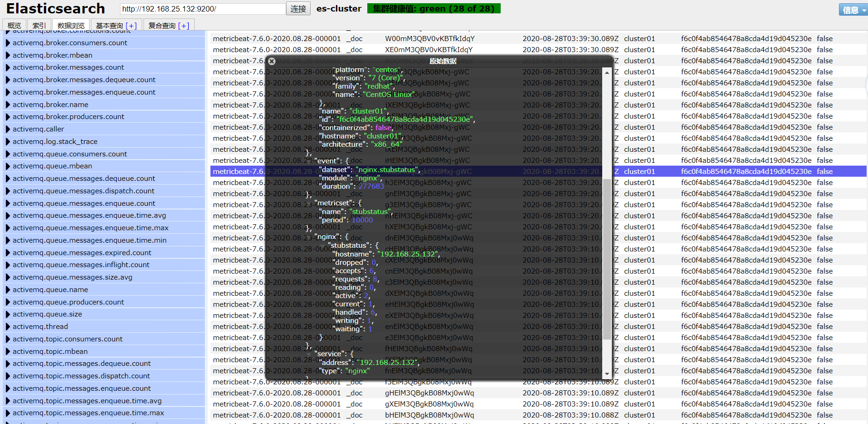This screenshot has height=424, width=868.
Task: Expand activemq.topic.mbean field
Action: 8,352
